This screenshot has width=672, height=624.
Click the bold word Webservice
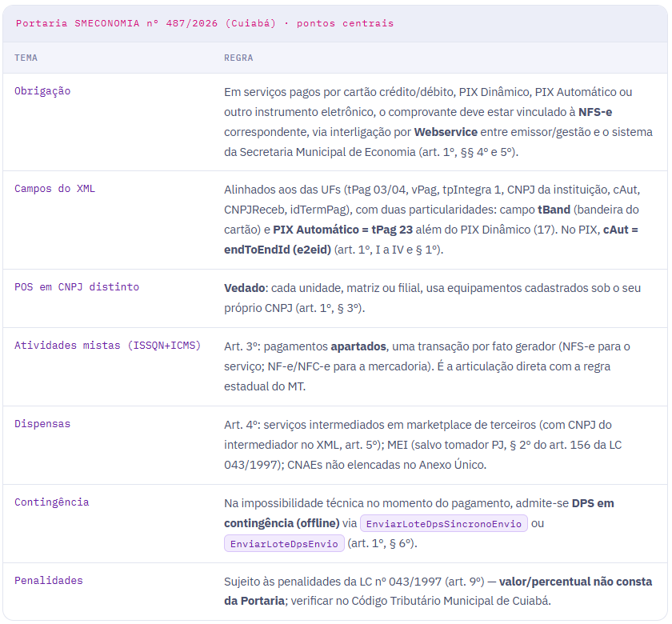click(446, 132)
